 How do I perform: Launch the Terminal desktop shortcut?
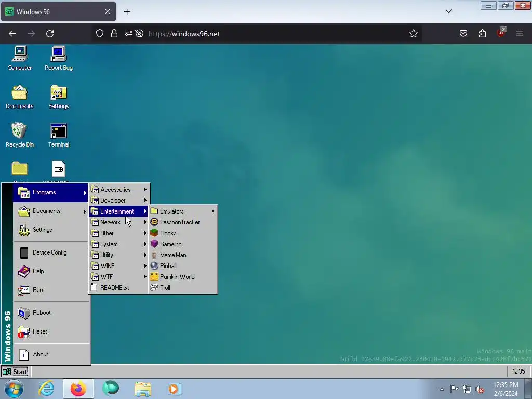click(59, 135)
